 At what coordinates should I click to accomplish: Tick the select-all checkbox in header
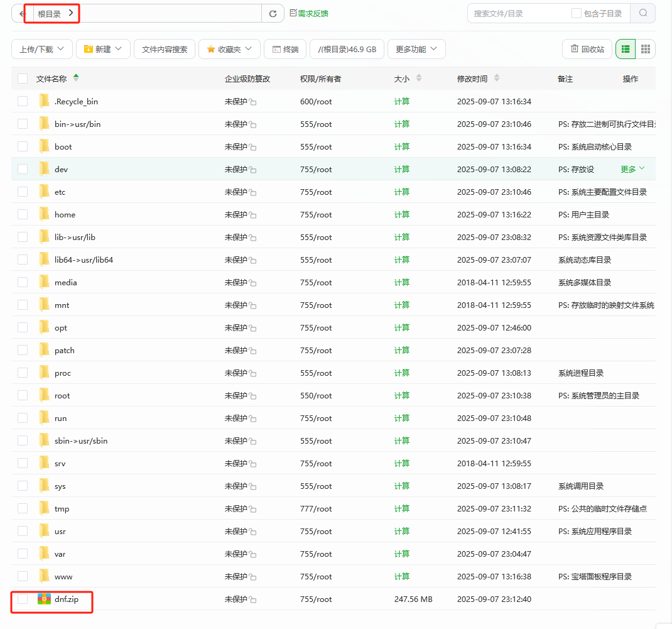23,79
